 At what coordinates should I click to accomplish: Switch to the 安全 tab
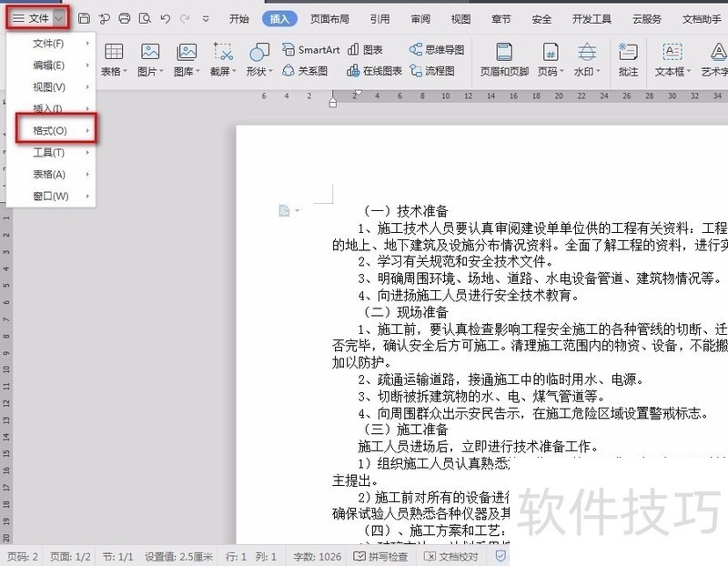click(541, 19)
